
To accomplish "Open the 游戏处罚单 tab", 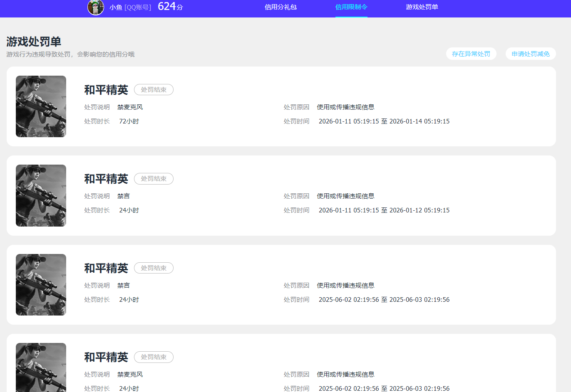I will pyautogui.click(x=422, y=7).
